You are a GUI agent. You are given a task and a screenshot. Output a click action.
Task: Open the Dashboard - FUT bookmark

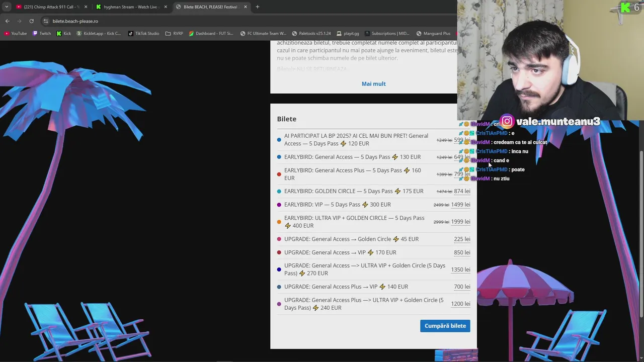pos(211,34)
